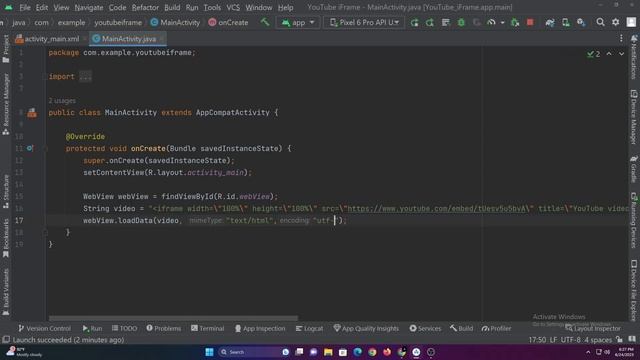
Task: Open the VCS menu
Action: (x=233, y=7)
